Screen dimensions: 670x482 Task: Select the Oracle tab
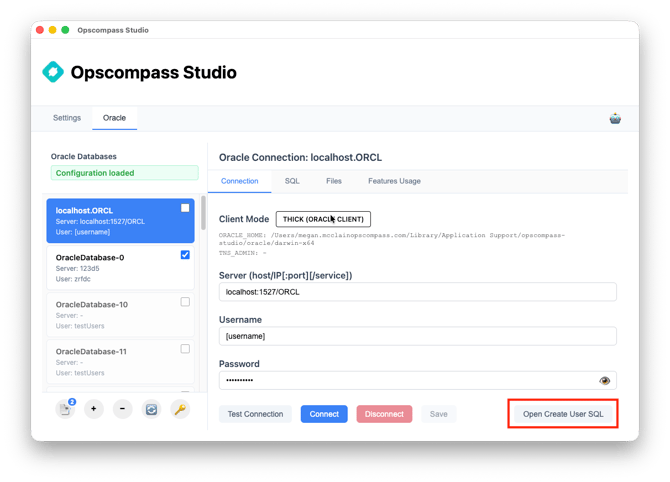(114, 118)
